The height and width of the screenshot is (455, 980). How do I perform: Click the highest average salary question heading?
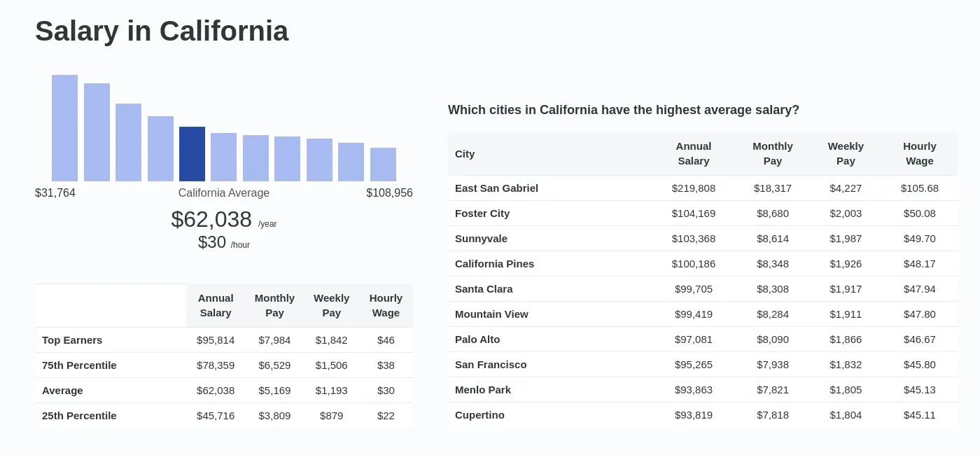[624, 110]
